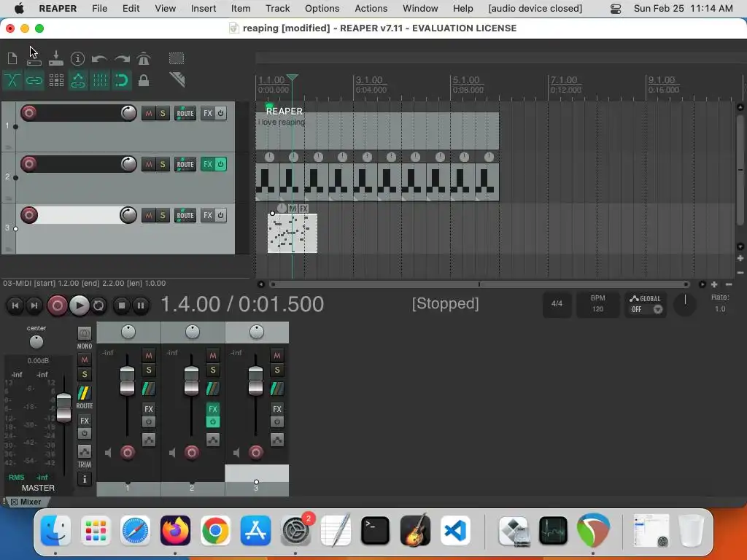Toggle auto-crossfade in the toolbar
The width and height of the screenshot is (747, 560).
[x=12, y=80]
